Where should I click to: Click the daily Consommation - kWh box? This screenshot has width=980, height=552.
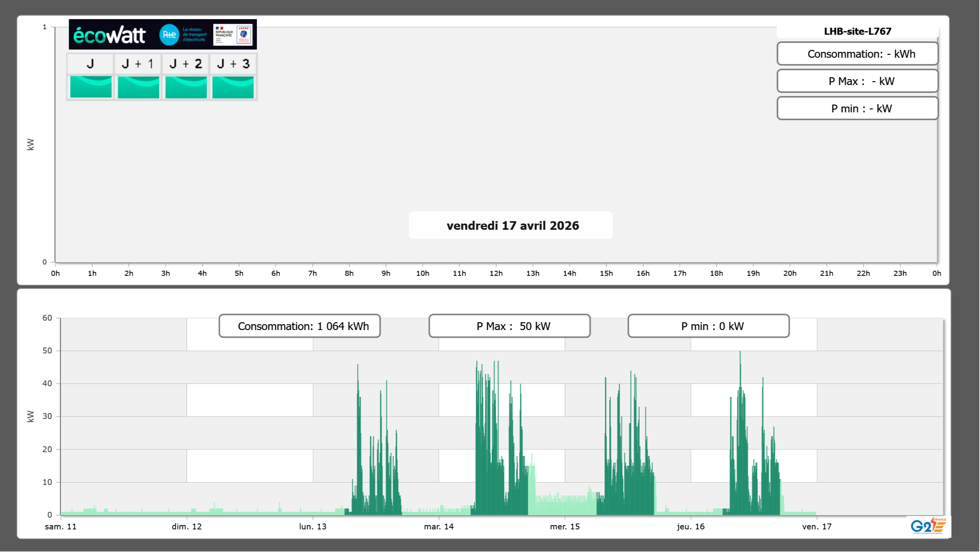(x=857, y=54)
